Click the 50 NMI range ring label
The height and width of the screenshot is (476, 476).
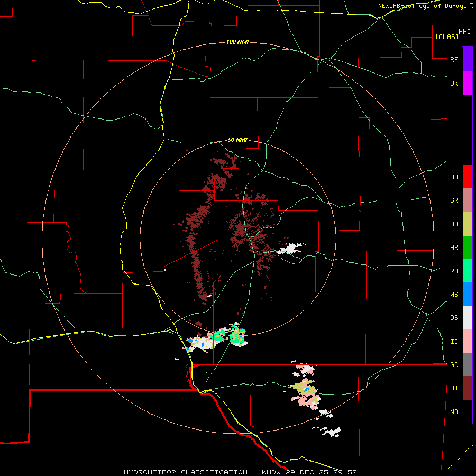(237, 140)
